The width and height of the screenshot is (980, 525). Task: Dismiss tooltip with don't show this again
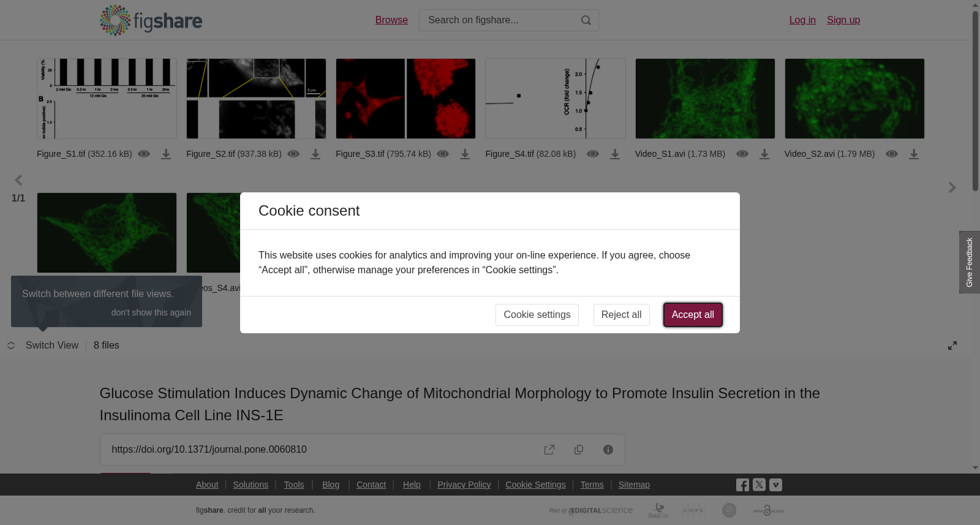(x=151, y=312)
